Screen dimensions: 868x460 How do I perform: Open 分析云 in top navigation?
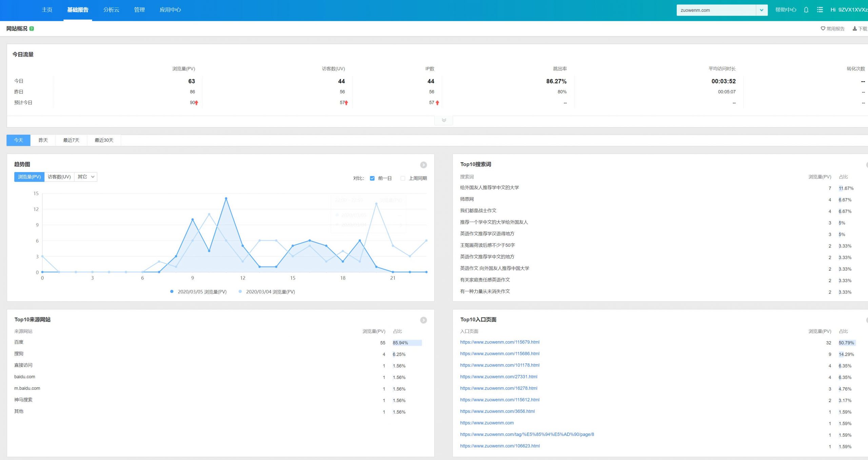click(x=111, y=10)
